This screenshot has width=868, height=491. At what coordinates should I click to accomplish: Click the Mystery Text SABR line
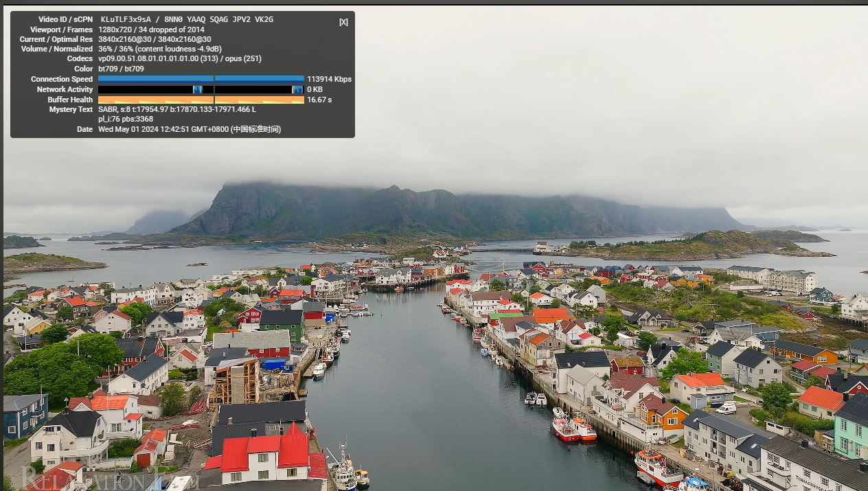point(176,109)
